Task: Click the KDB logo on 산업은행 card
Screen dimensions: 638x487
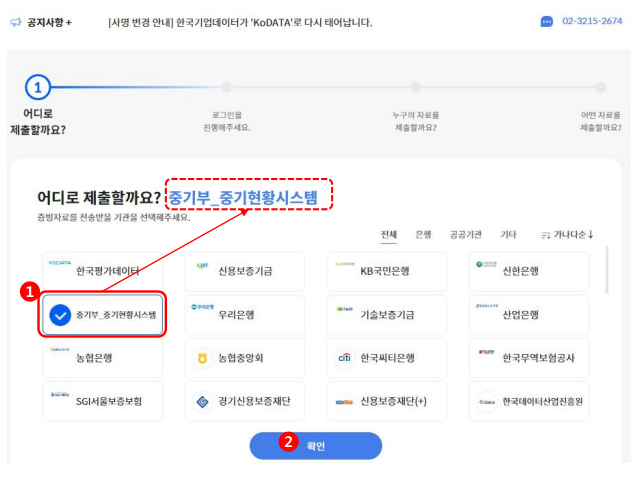Action: click(x=487, y=306)
